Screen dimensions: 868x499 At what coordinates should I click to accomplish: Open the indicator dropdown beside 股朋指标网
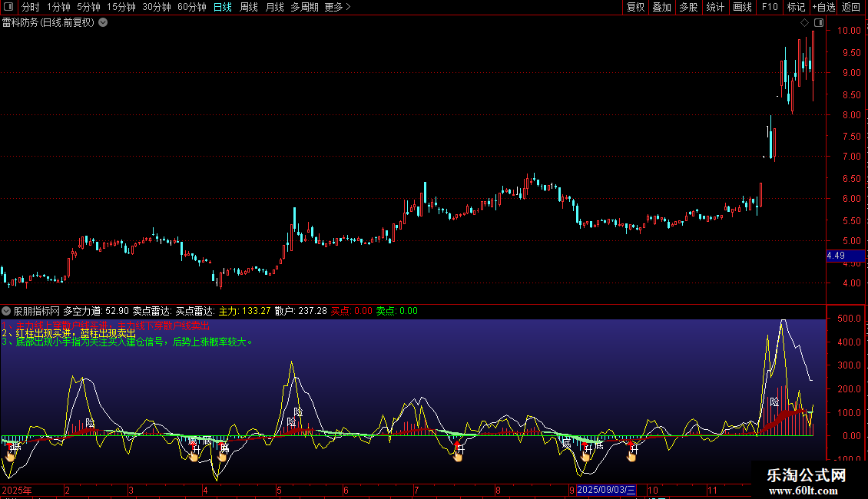[x=6, y=311]
